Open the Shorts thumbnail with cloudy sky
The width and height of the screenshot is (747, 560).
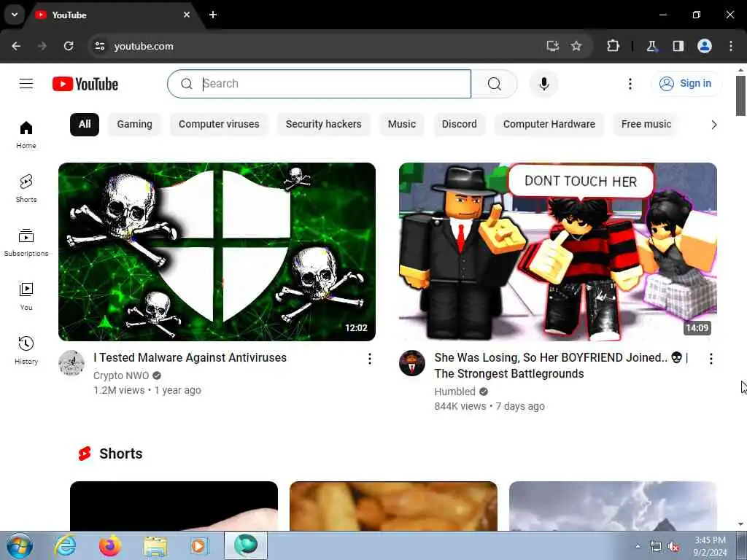click(613, 506)
